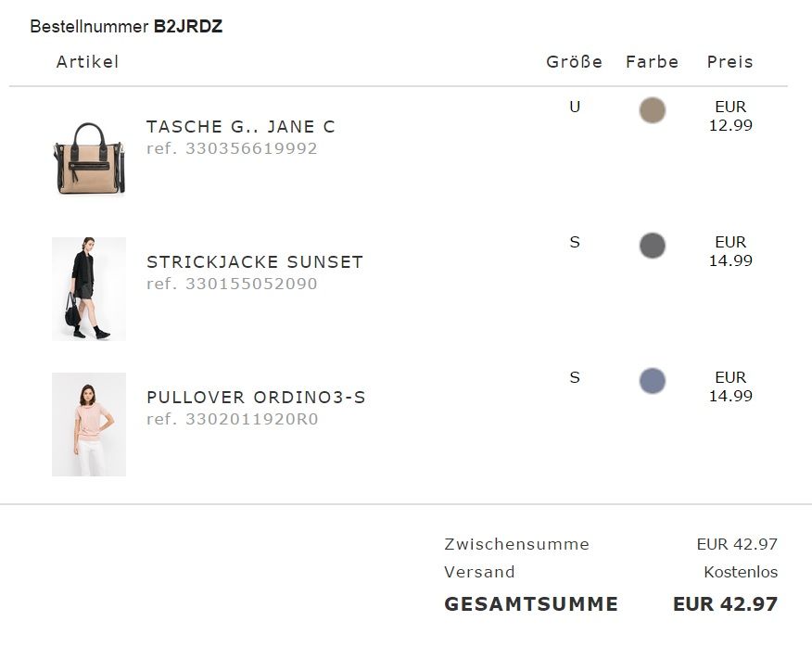This screenshot has width=812, height=659.
Task: Open the TASCHE G.. JANE C item
Action: tap(240, 127)
